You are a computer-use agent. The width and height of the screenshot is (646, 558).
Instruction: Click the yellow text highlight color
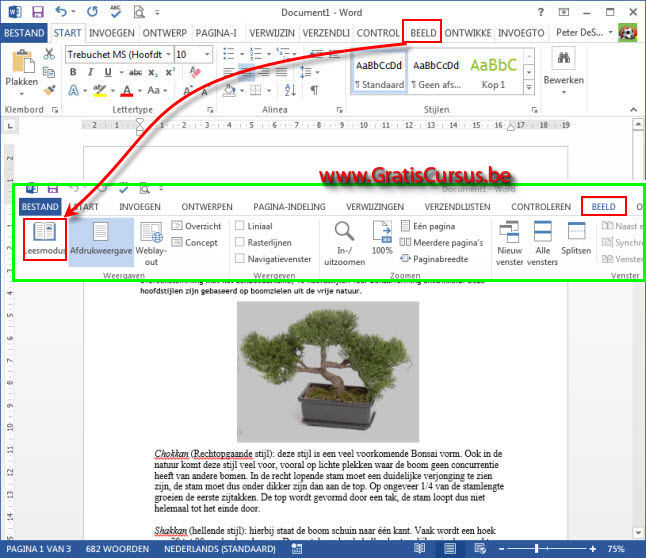(99, 90)
